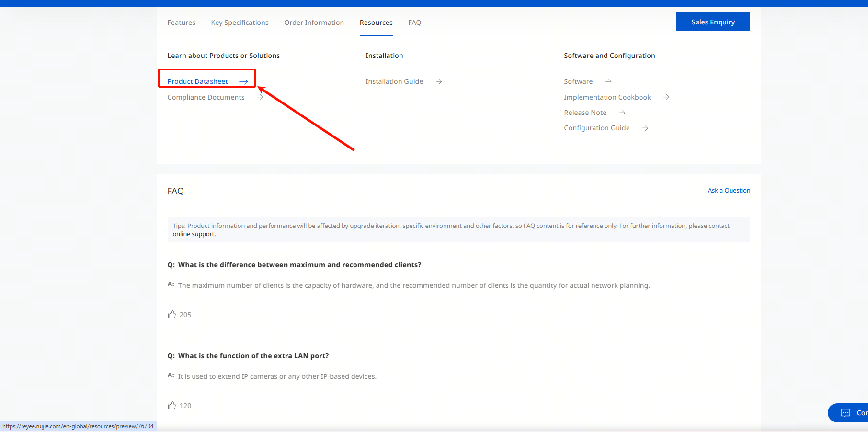Open the chat widget icon
Image resolution: width=868 pixels, height=432 pixels.
point(845,413)
